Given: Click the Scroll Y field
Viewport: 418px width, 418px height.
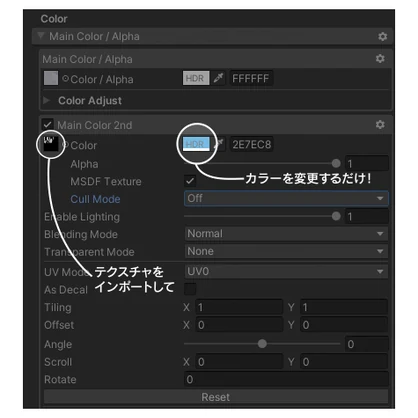Looking at the screenshot, I should [x=344, y=362].
